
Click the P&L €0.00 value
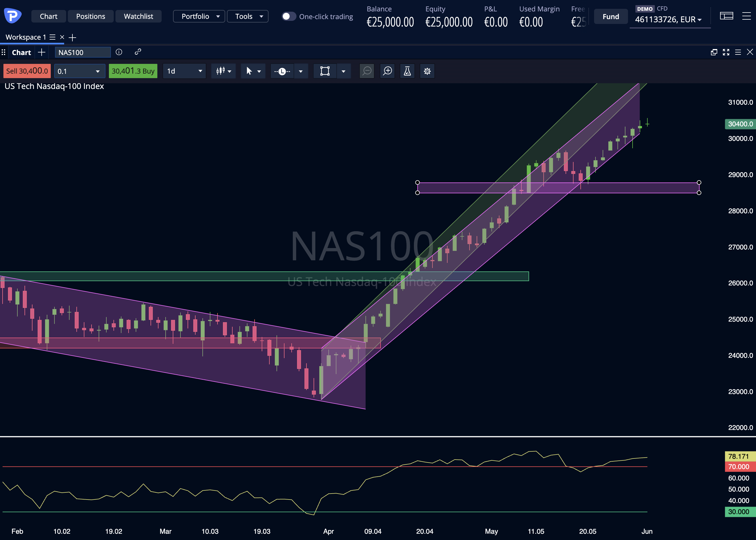tap(496, 22)
